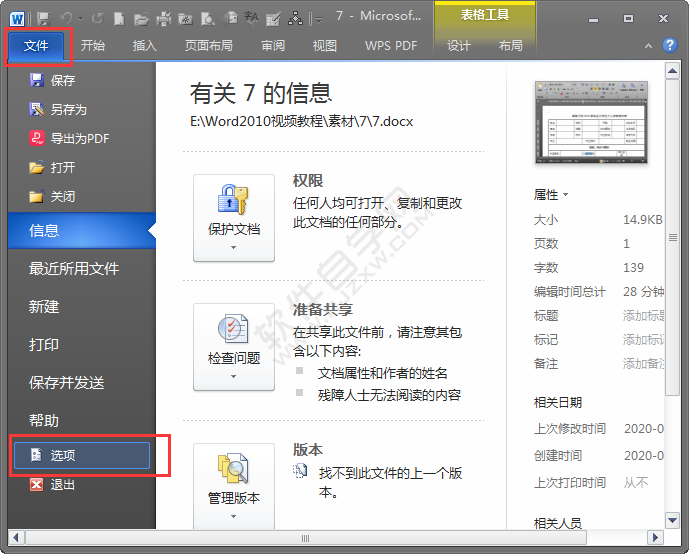The height and width of the screenshot is (554, 689).
Task: Click the file path E:\Word2010视频教程\素材\7\7.docx
Action: click(301, 121)
